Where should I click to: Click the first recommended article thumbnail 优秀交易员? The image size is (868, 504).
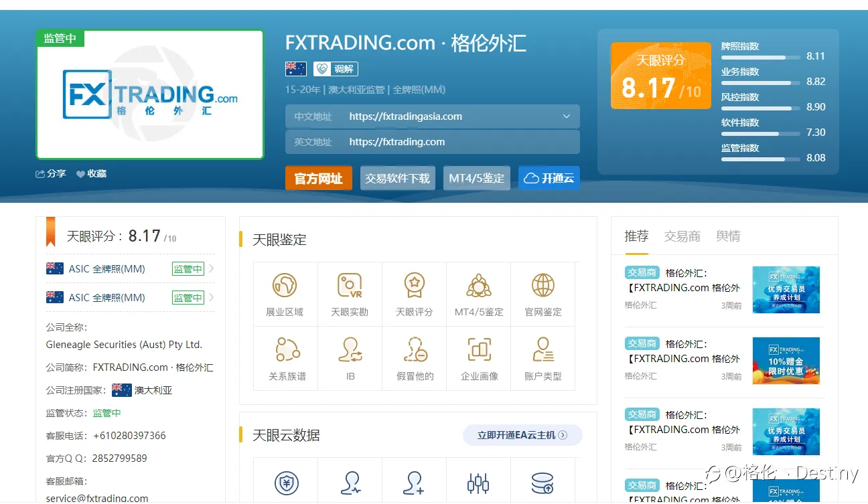click(786, 290)
